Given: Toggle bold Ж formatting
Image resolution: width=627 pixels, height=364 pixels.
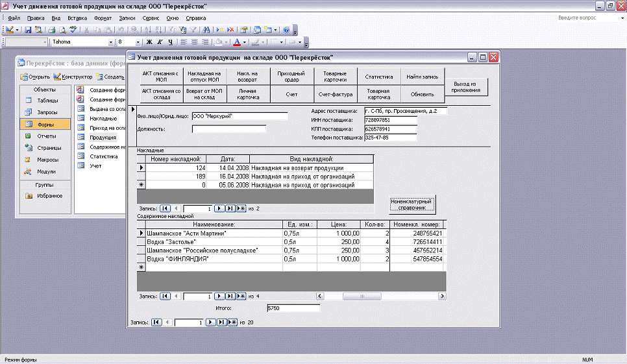Looking at the screenshot, I should coord(149,42).
